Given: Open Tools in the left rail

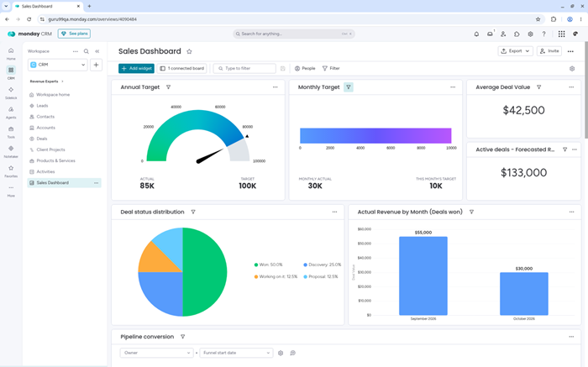Looking at the screenshot, I should [x=11, y=132].
